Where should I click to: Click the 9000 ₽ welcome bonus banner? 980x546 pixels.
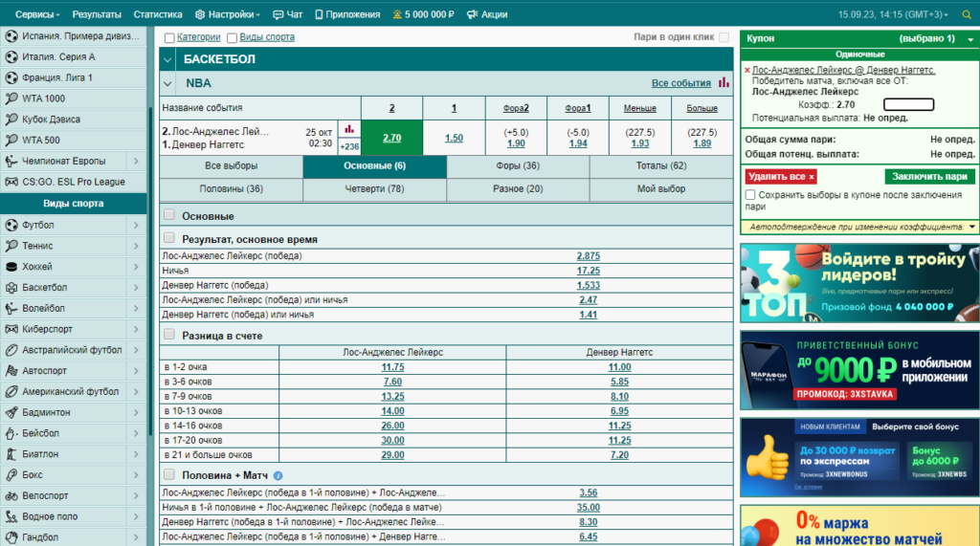[x=860, y=370]
